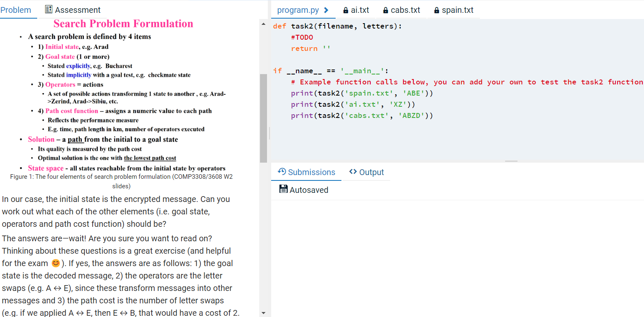
Task: Click the 'Search Problem Formulation' slide title
Action: coord(123,24)
